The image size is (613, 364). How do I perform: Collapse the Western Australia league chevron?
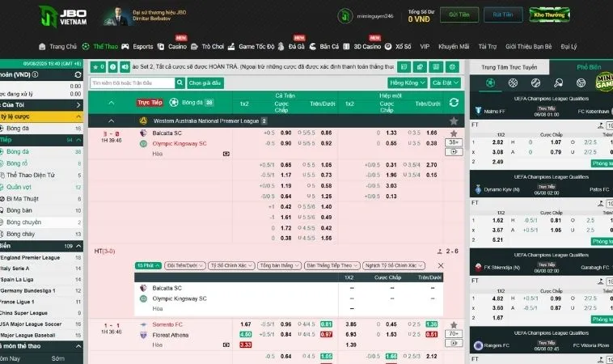click(x=112, y=121)
